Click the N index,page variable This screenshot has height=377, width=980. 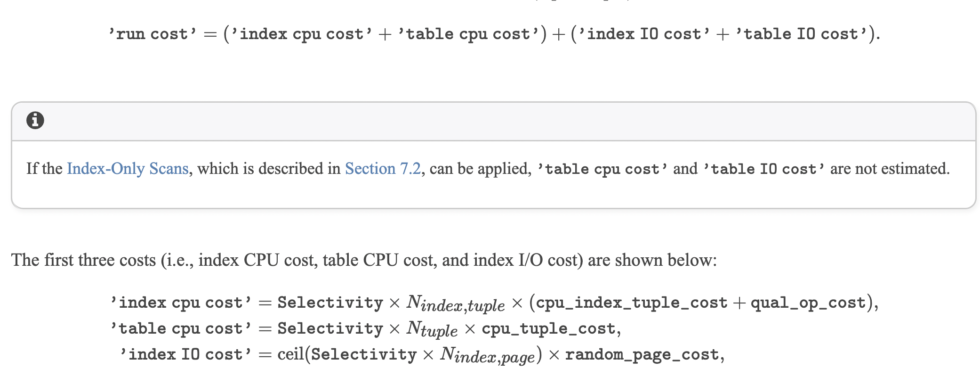coord(488,355)
